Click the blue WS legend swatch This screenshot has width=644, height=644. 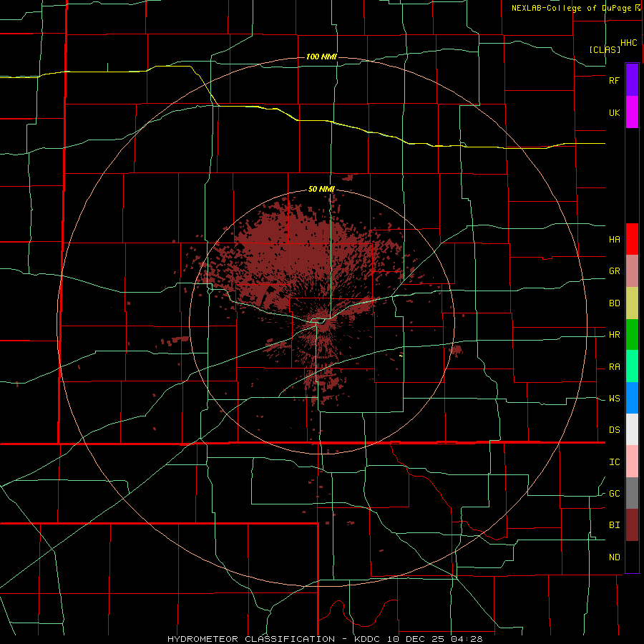tap(632, 398)
